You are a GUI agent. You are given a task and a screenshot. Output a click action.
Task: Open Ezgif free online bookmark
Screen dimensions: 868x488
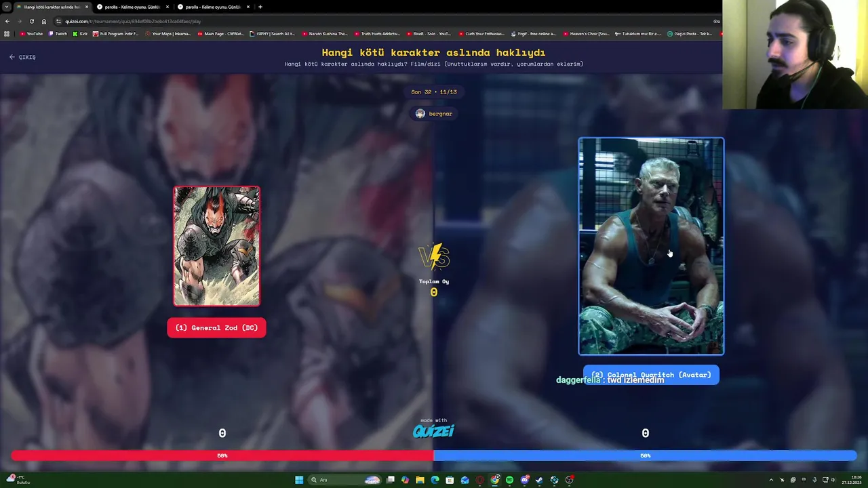(x=534, y=33)
